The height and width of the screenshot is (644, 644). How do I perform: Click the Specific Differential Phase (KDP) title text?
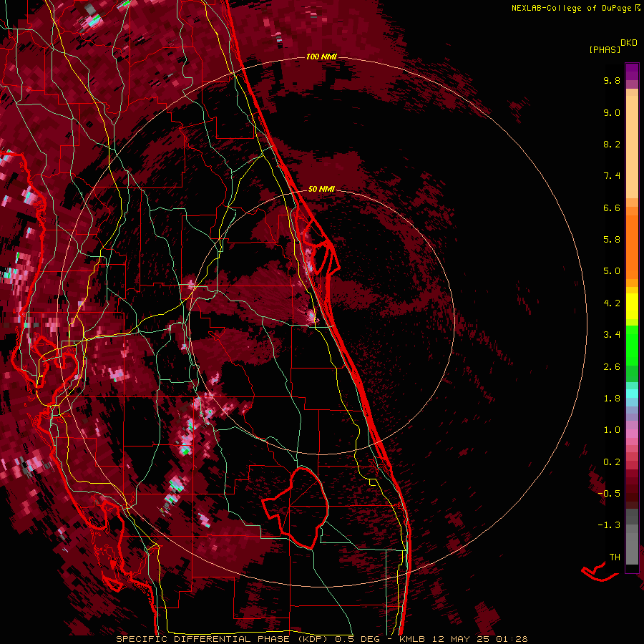pos(222,639)
